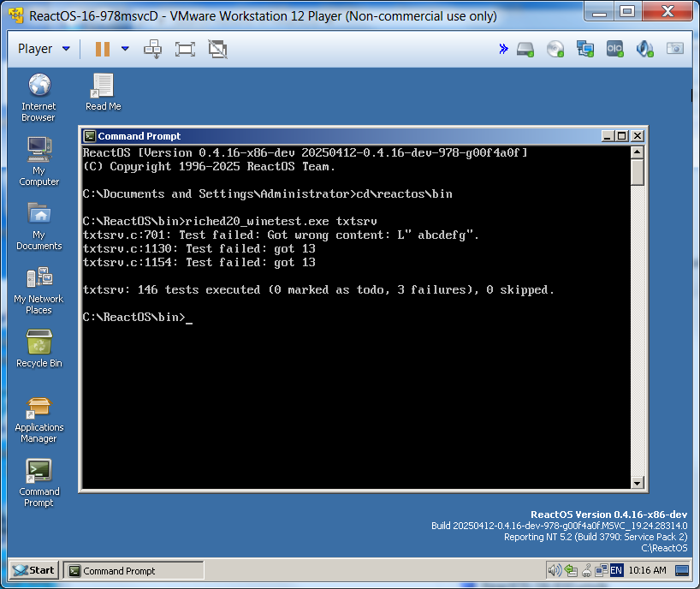Click the 'txtsrv.c:1130: Test failed' line
Image resolution: width=700 pixels, height=589 pixels.
click(199, 249)
